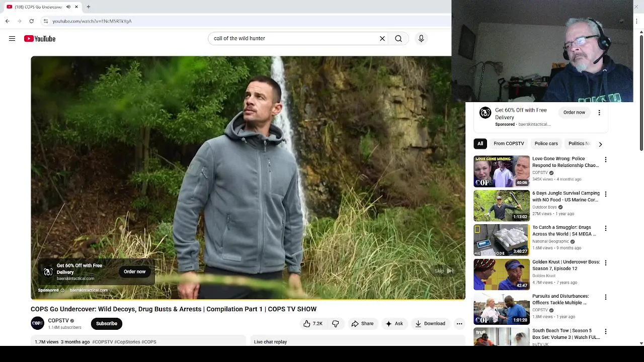Open Baerskin logo in sidebar ad
Image resolution: width=644 pixels, height=362 pixels.
click(x=485, y=113)
